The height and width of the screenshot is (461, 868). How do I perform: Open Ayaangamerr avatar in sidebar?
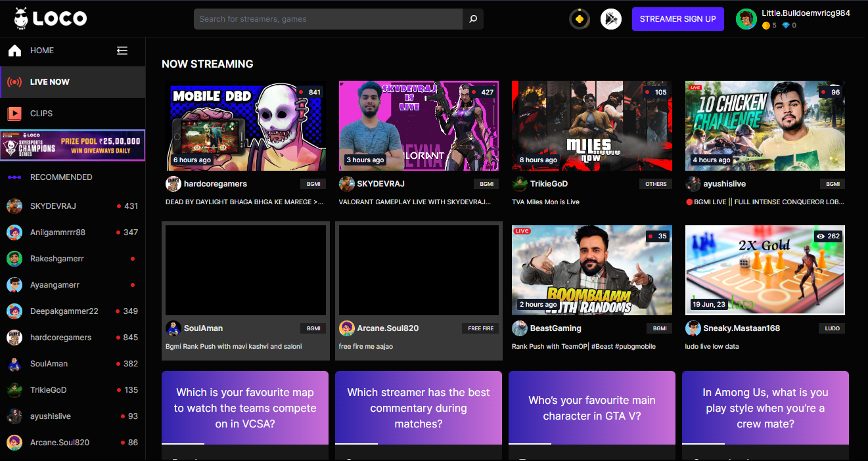14,285
